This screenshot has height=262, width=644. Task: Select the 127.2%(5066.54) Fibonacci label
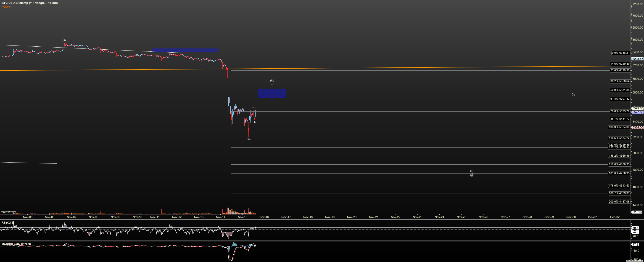[619, 147]
